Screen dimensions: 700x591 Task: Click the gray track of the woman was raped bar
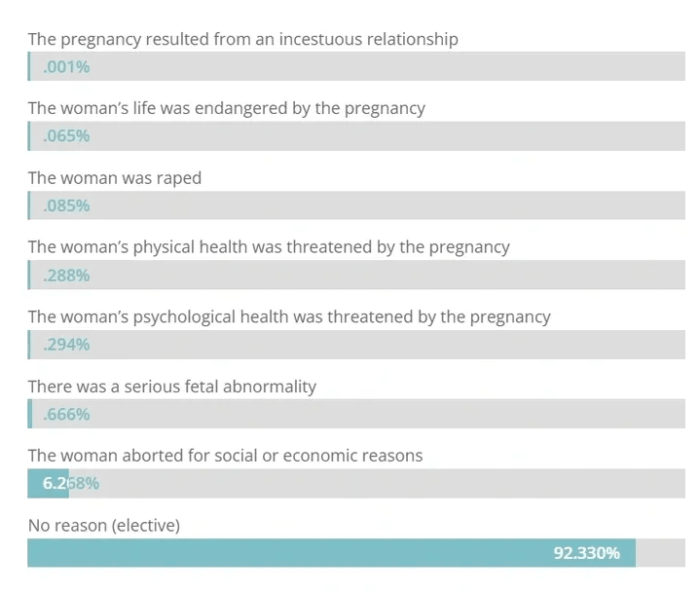[x=389, y=205]
